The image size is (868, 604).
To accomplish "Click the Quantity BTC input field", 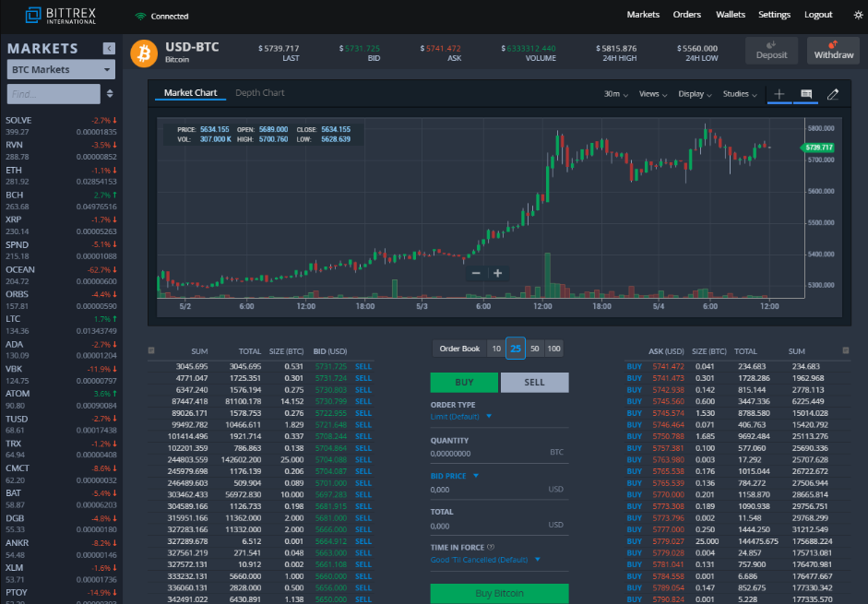I will point(498,452).
